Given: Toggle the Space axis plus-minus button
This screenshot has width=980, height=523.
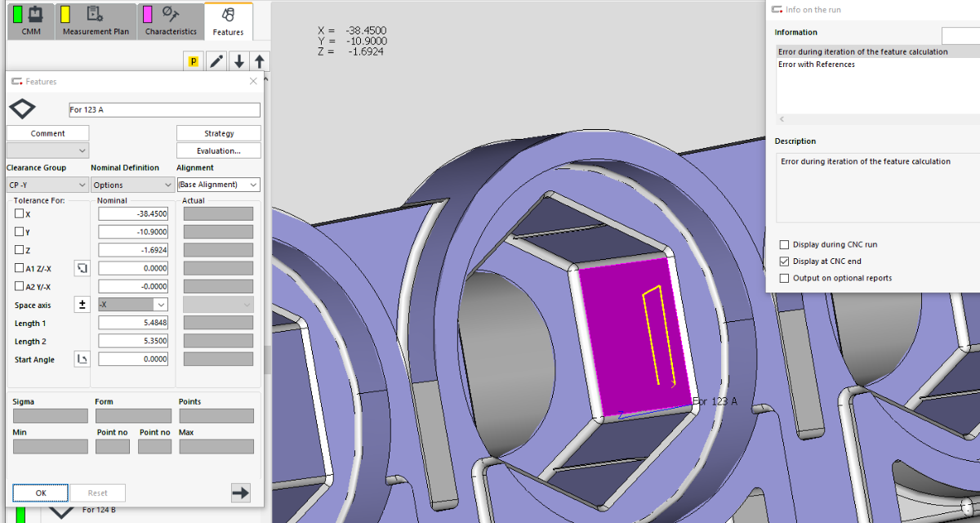Looking at the screenshot, I should [x=82, y=305].
